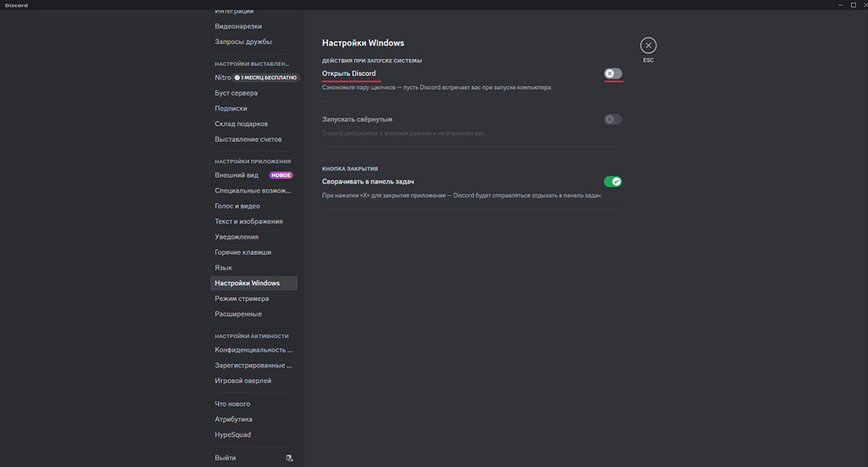Image resolution: width=868 pixels, height=467 pixels.
Task: Click the Nitro free month badge
Action: tap(264, 78)
